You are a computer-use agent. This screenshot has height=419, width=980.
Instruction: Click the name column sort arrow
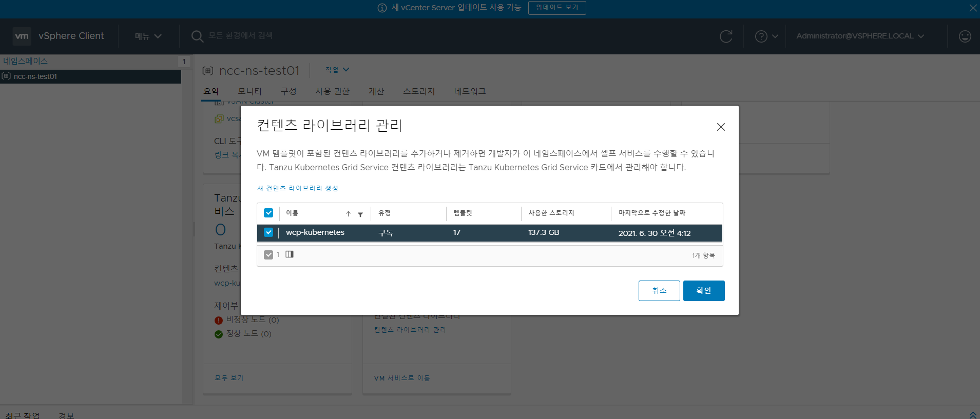tap(348, 214)
